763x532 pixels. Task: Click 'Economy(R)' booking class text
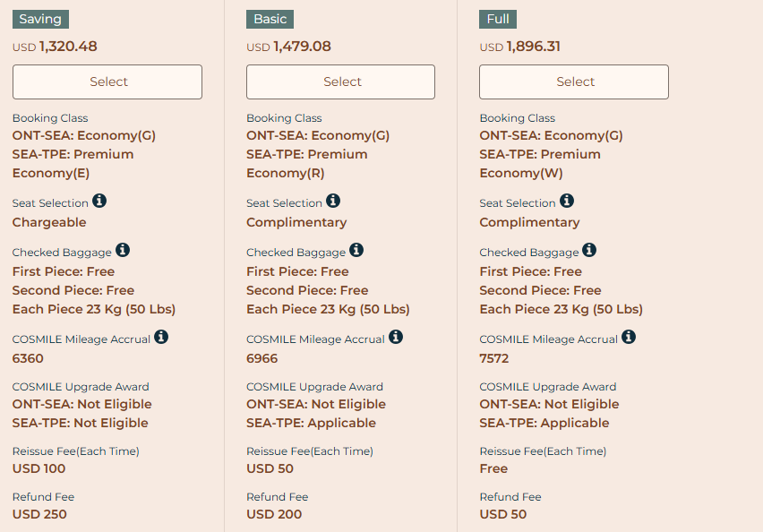click(x=285, y=173)
